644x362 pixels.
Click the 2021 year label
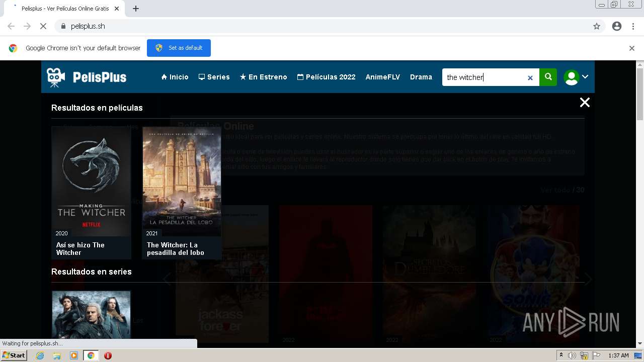(x=152, y=233)
